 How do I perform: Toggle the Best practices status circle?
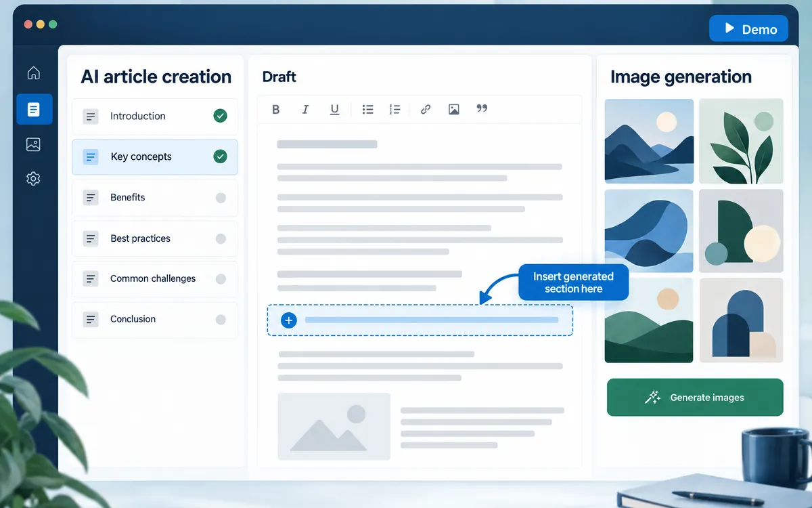pos(221,238)
